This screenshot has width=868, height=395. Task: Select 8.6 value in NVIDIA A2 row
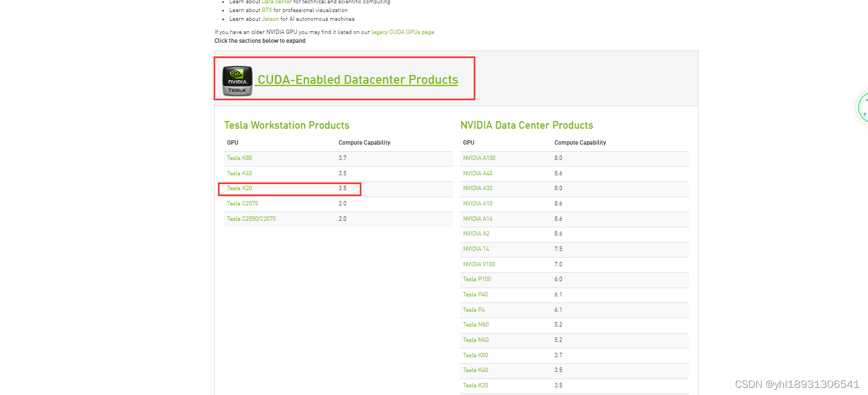click(x=558, y=234)
